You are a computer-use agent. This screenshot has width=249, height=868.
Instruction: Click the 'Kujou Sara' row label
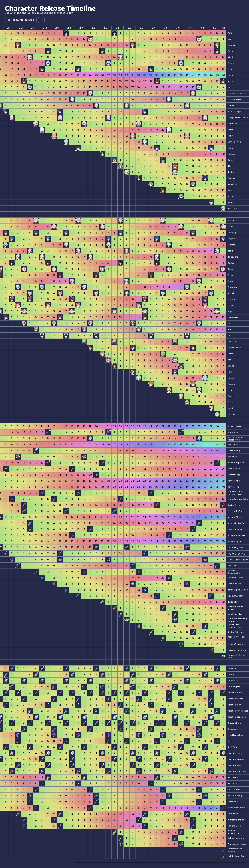[x=233, y=317]
